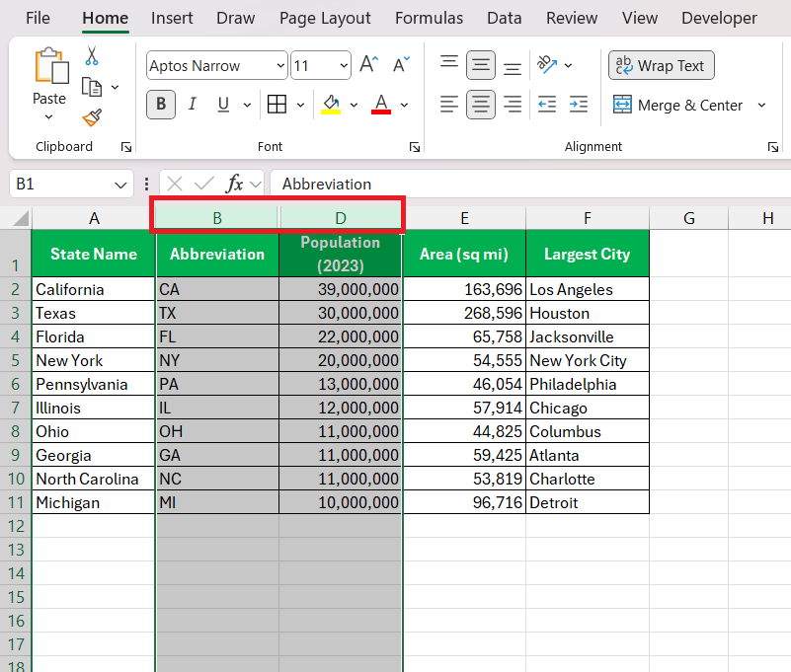Click the Paste clipboard icon

(x=51, y=65)
